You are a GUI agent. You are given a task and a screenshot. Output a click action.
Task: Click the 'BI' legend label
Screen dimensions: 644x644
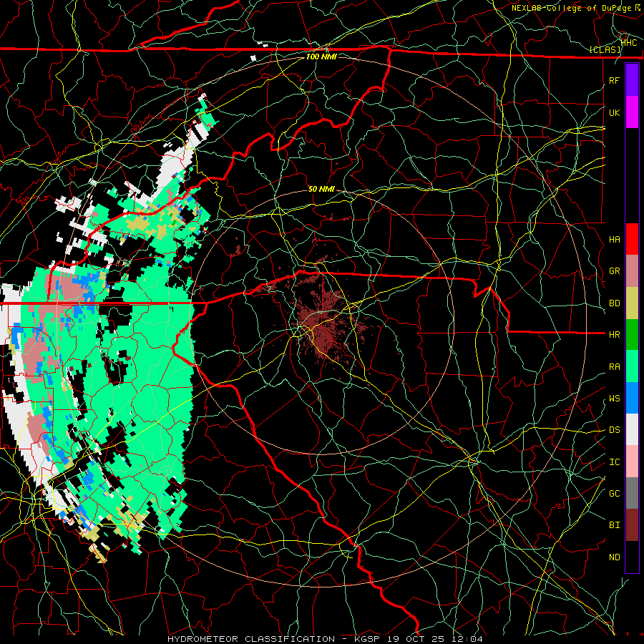click(x=614, y=525)
